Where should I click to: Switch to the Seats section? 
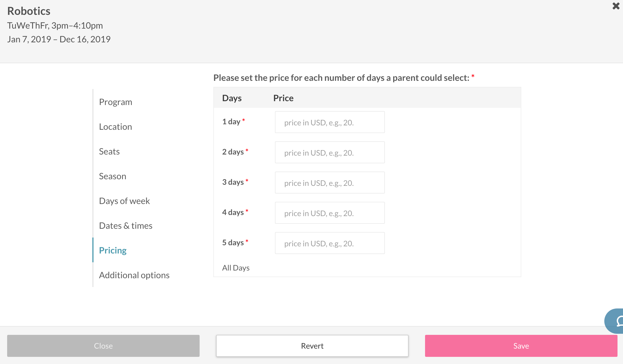point(109,151)
